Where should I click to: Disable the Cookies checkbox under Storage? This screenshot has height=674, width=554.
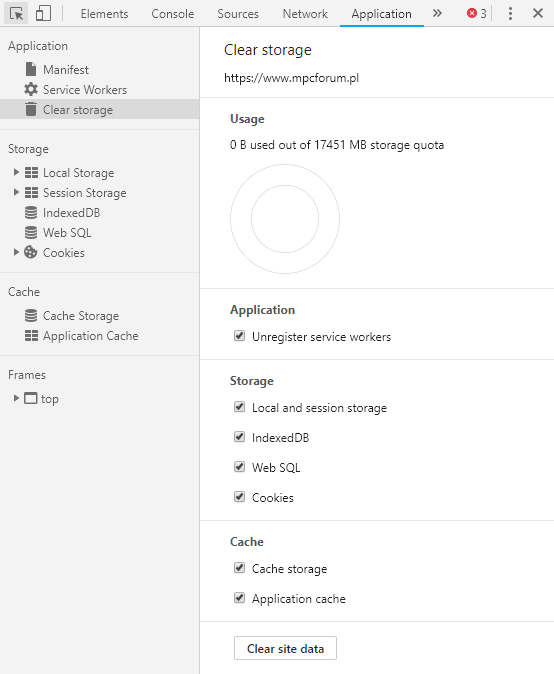(x=239, y=497)
